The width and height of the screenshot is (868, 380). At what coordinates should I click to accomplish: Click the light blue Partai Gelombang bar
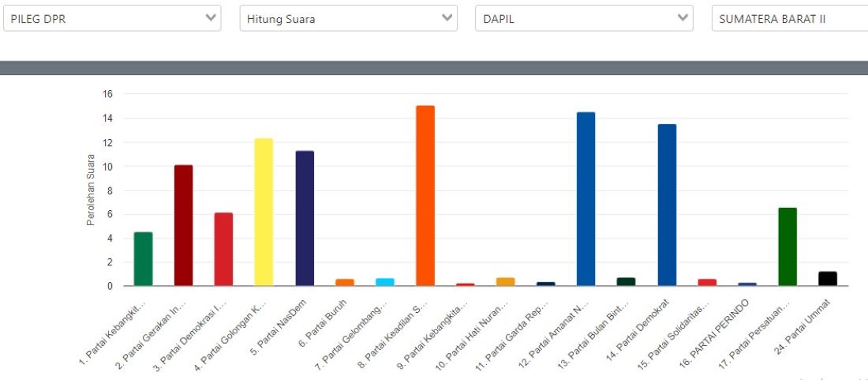[x=385, y=281]
